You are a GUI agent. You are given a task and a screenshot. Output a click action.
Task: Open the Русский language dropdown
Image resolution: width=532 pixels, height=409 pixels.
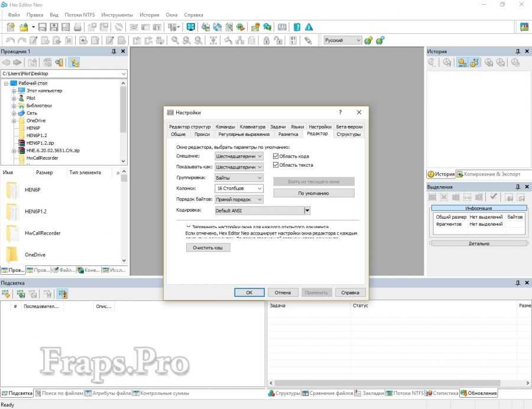pos(342,40)
